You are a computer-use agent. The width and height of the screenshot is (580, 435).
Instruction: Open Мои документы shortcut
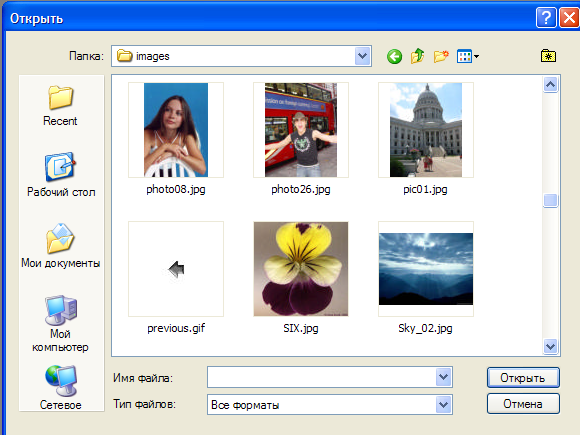point(61,246)
